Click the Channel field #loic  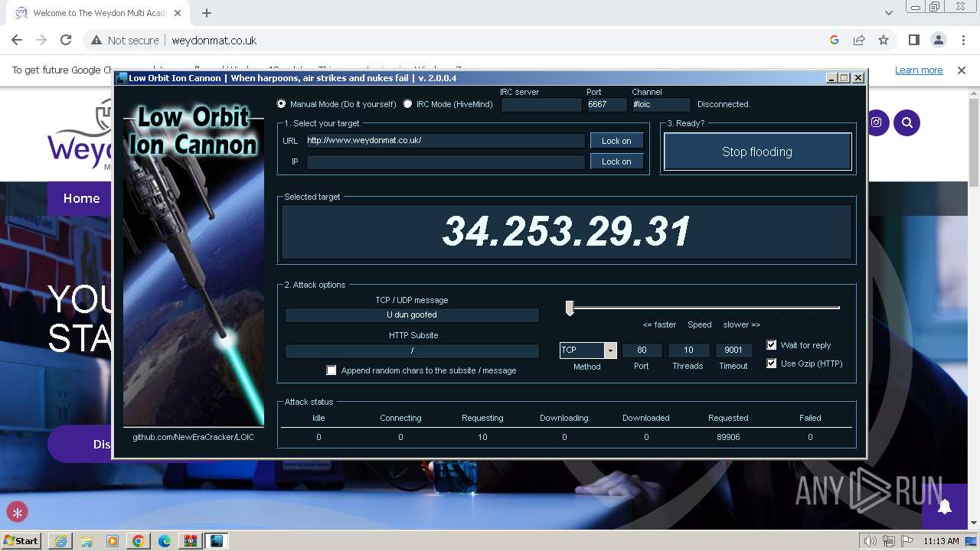click(661, 105)
